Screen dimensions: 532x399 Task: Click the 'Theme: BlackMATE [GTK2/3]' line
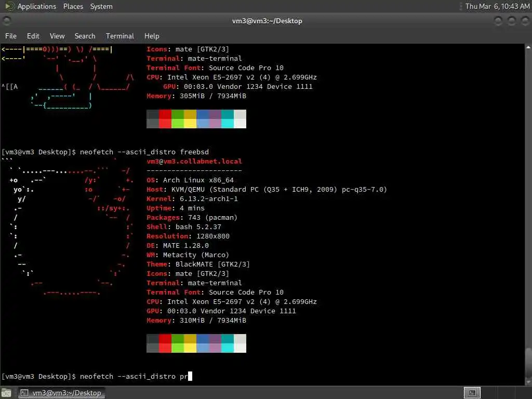point(198,264)
